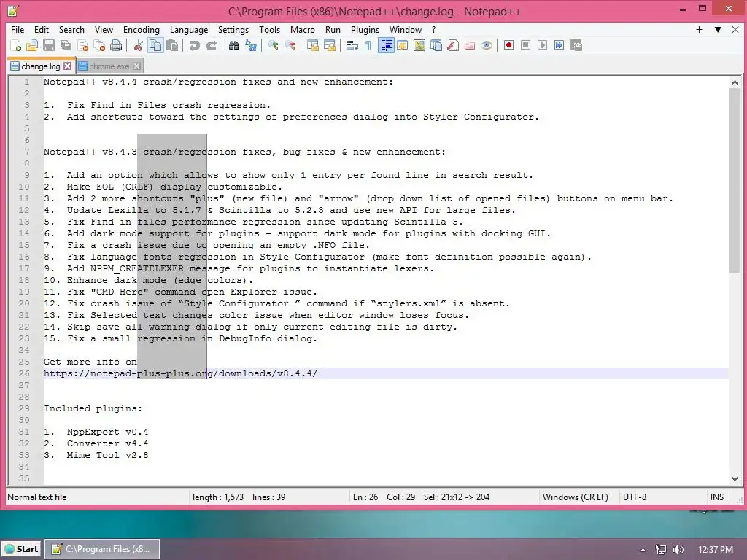
Task: Open the Search menu
Action: tap(71, 29)
